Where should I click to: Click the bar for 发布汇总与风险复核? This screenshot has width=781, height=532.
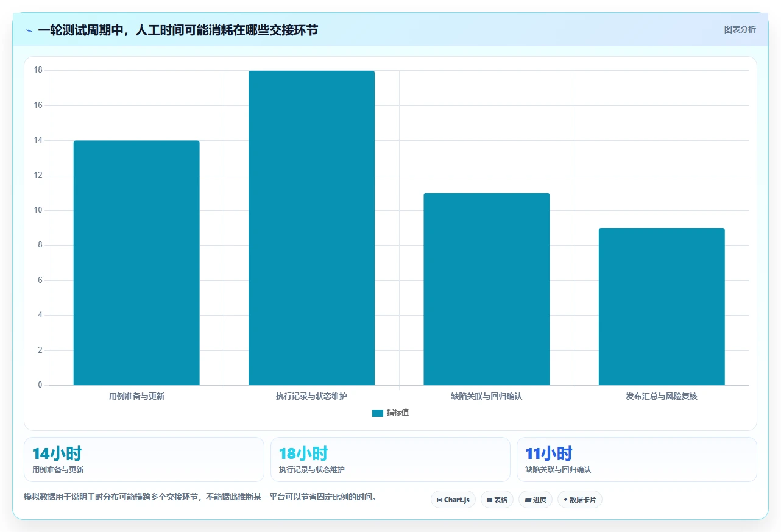(662, 307)
